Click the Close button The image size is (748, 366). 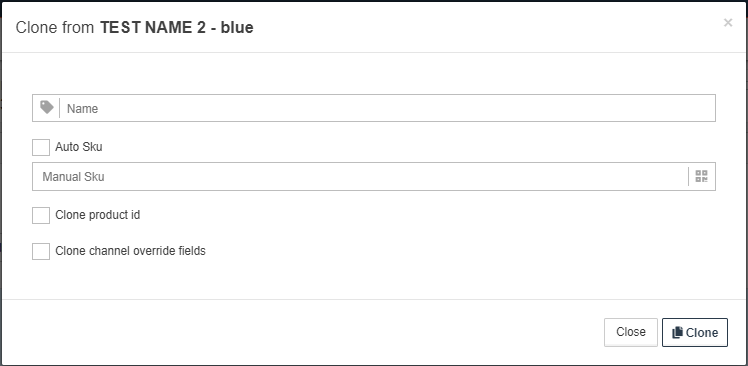631,332
